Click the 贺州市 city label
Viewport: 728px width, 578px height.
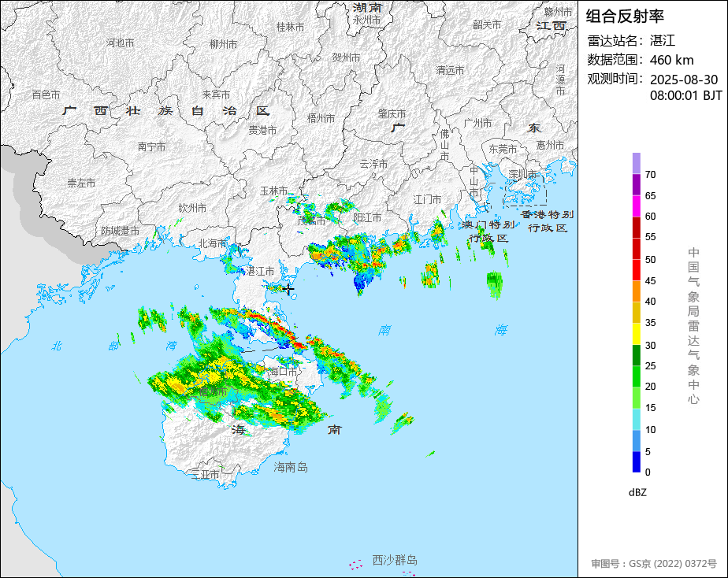(346, 57)
